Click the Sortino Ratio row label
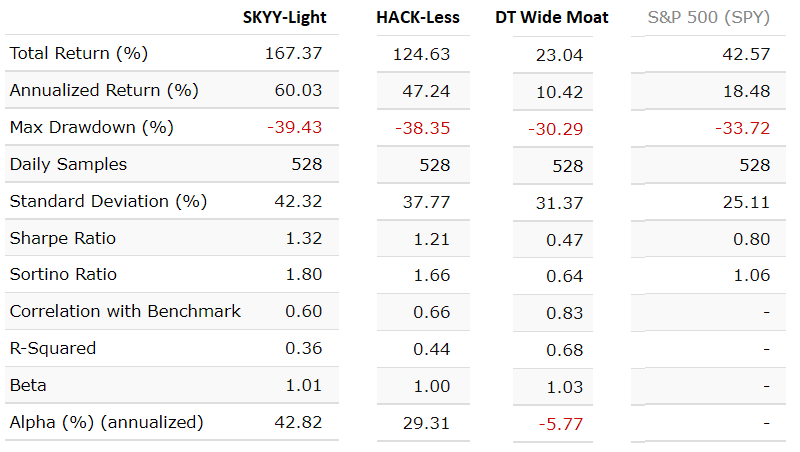 [63, 274]
